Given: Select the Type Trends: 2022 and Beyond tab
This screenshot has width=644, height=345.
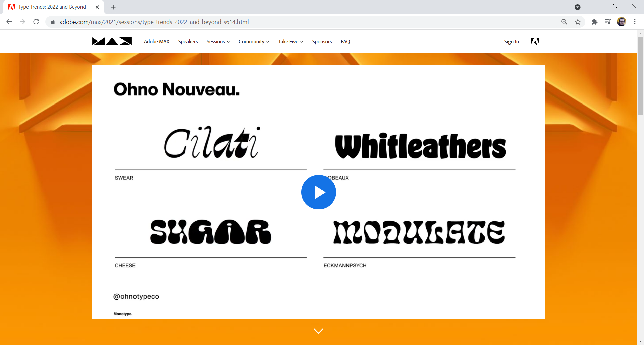Looking at the screenshot, I should [52, 7].
